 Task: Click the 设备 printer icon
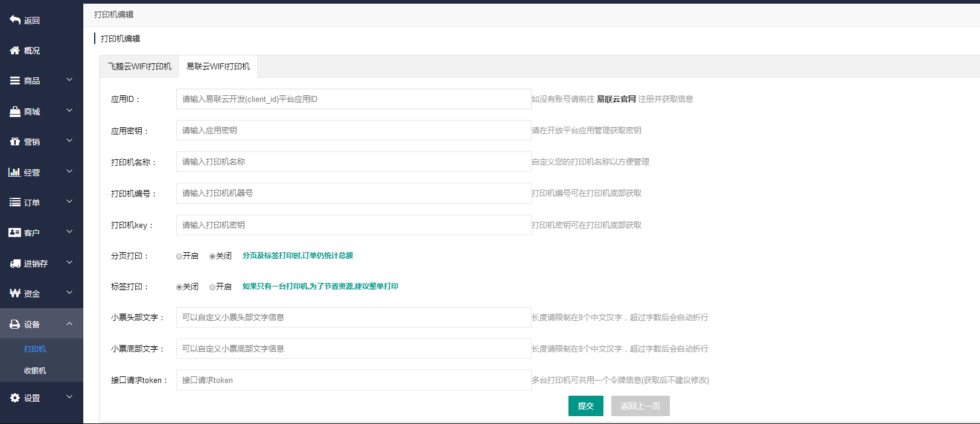pyautogui.click(x=15, y=324)
